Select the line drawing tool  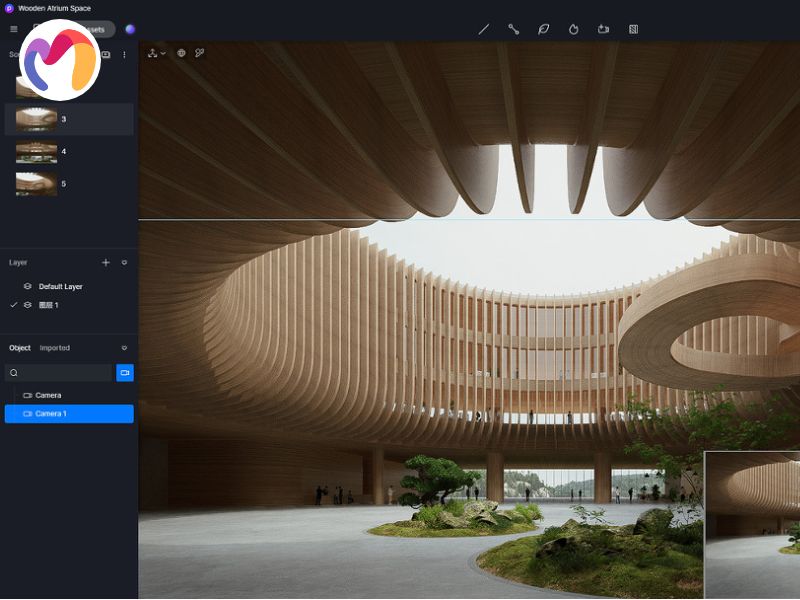(484, 29)
